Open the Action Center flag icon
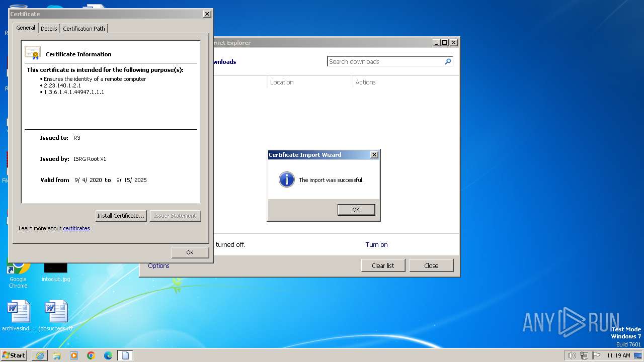The height and width of the screenshot is (362, 644). [596, 355]
